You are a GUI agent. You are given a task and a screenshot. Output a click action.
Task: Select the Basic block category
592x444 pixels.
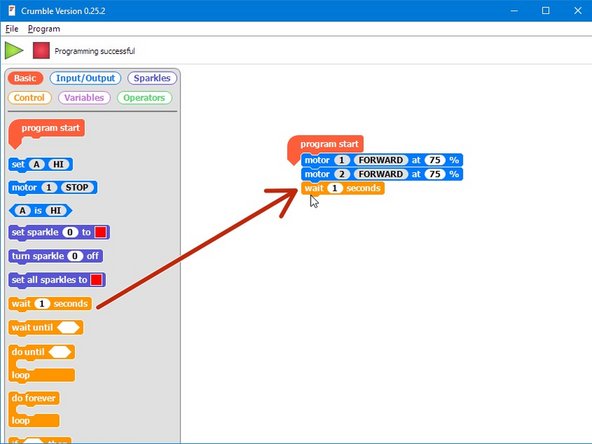click(x=25, y=78)
